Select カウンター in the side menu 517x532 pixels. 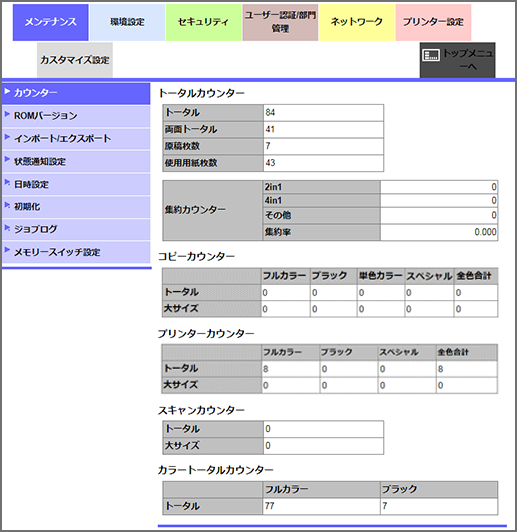tap(76, 93)
